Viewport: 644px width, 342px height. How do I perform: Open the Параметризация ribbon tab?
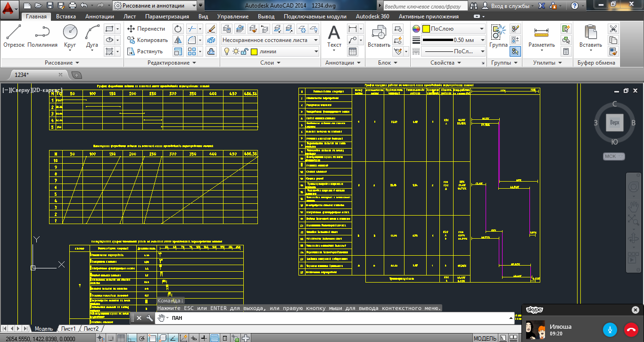167,17
